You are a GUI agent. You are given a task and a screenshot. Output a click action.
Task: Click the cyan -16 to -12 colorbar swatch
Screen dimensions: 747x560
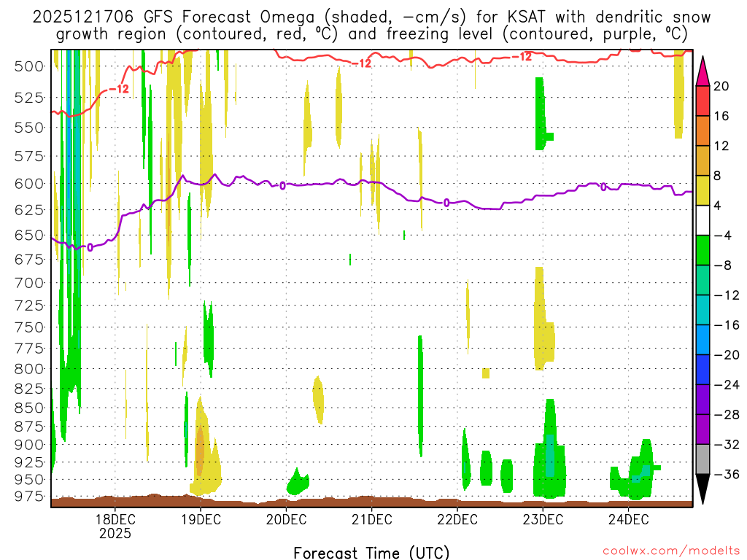pos(703,310)
